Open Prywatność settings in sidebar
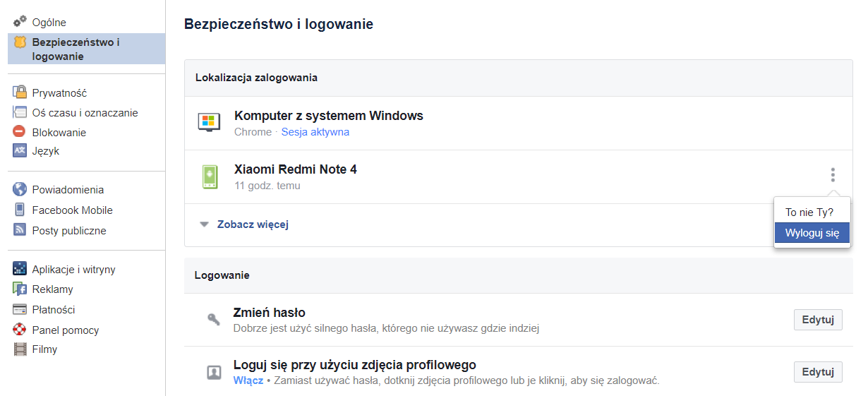This screenshot has width=868, height=396. click(x=59, y=92)
